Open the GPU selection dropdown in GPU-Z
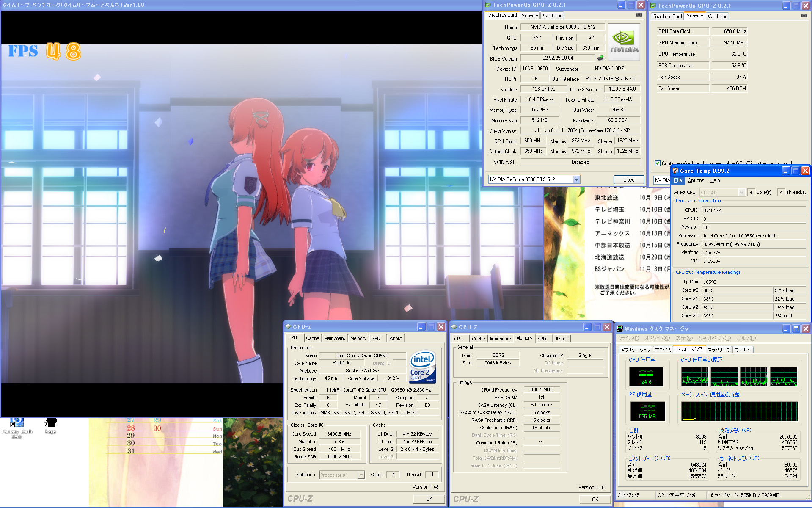The width and height of the screenshot is (812, 508). click(576, 179)
